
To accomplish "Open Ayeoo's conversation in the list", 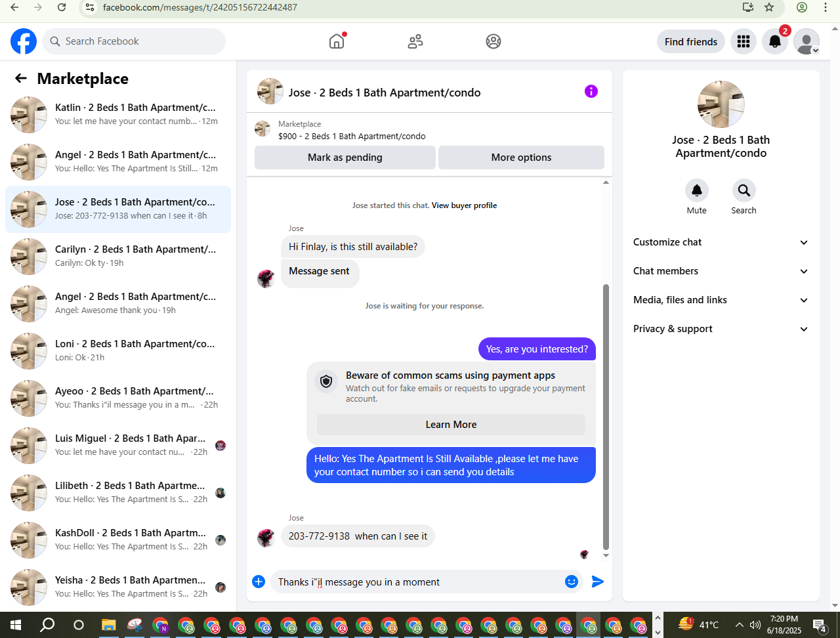I will click(x=118, y=398).
